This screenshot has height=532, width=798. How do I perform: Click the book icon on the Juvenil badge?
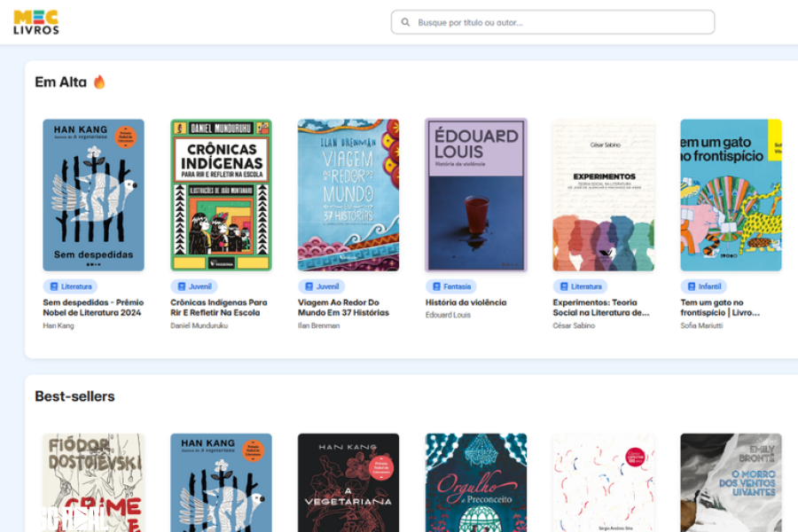pyautogui.click(x=180, y=286)
